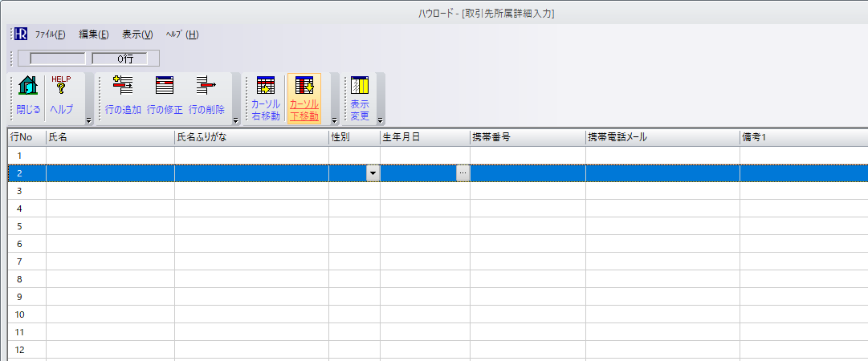868x361 pixels.
Task: Click the 表示変更 display change icon
Action: tap(360, 98)
